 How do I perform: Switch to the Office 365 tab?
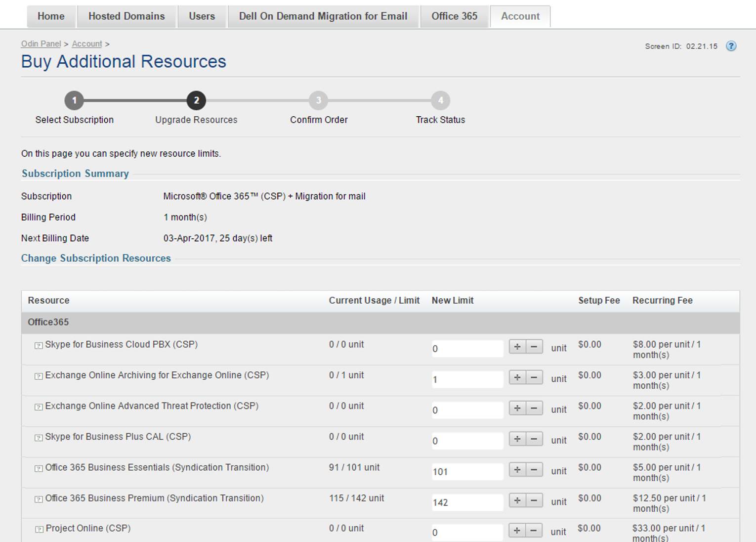(x=454, y=16)
